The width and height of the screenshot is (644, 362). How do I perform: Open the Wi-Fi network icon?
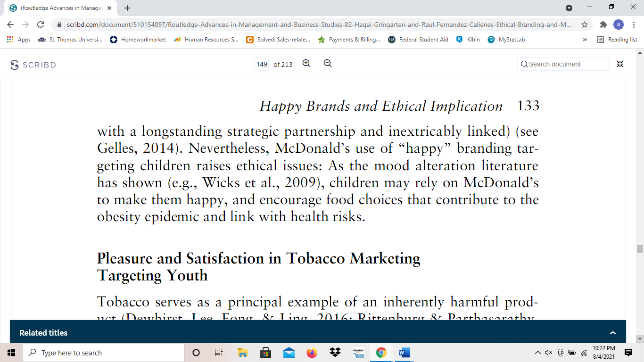tap(584, 353)
